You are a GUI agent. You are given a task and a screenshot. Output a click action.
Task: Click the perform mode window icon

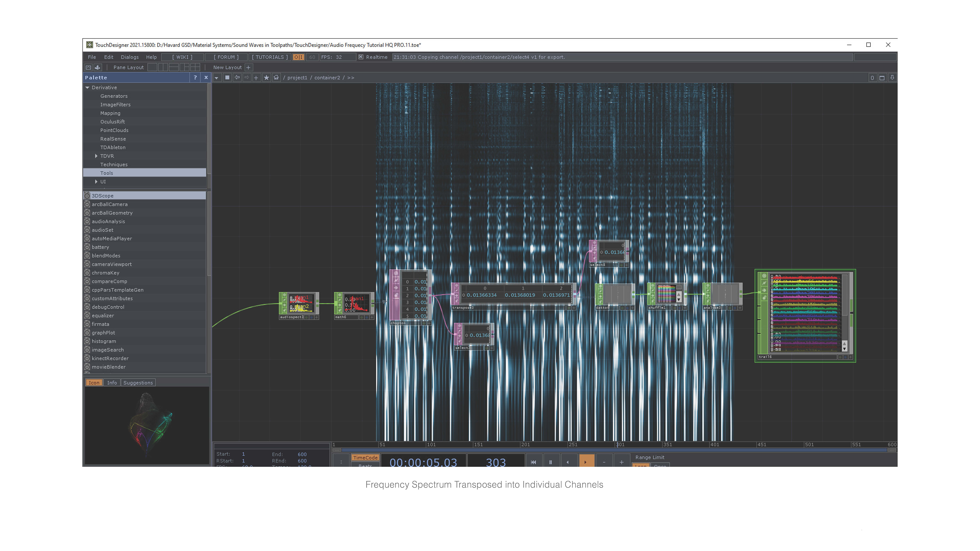point(88,67)
